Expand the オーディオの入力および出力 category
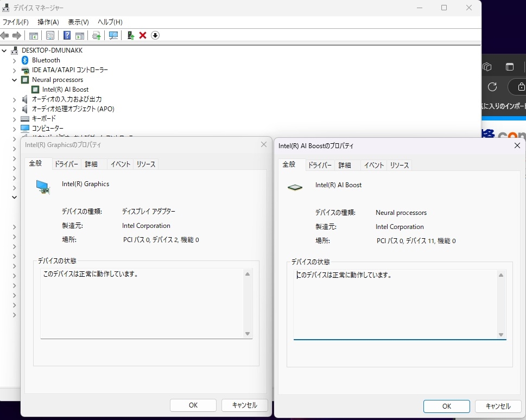Screen dimensions: 526x420 click(x=15, y=100)
